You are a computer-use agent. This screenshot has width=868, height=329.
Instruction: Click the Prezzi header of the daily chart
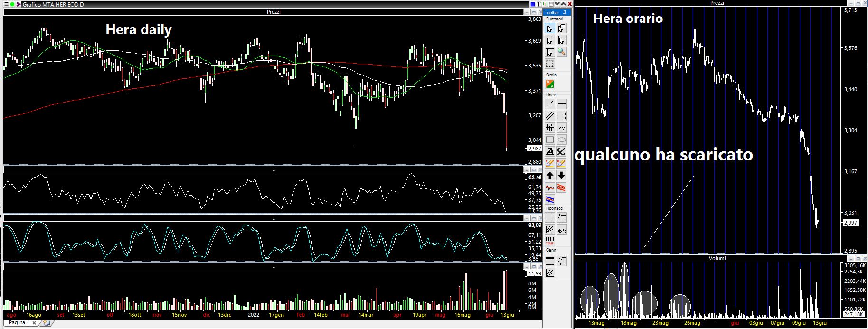(274, 12)
